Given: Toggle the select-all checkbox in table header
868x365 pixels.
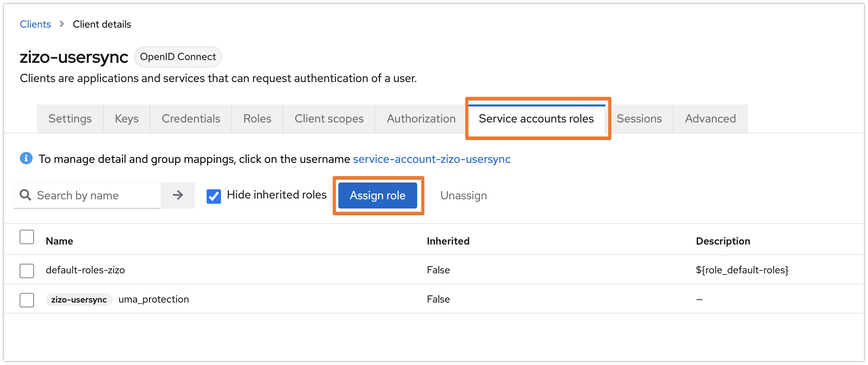Looking at the screenshot, I should click(27, 237).
